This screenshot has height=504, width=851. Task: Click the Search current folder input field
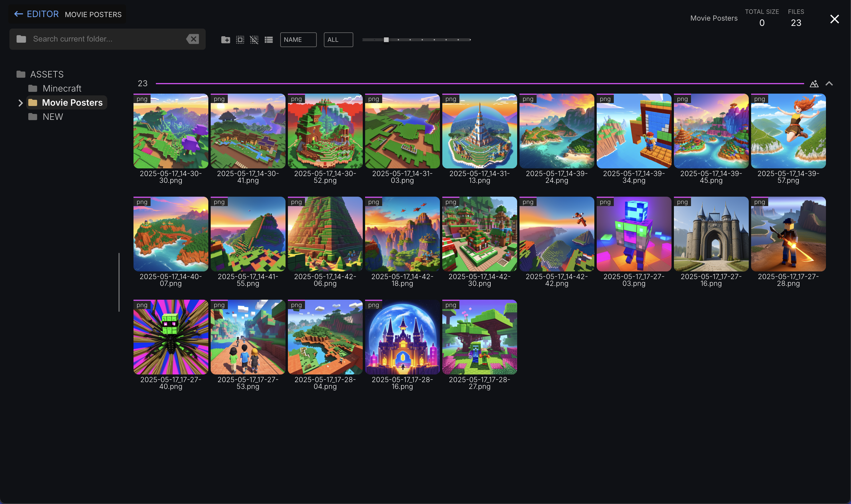click(x=107, y=39)
